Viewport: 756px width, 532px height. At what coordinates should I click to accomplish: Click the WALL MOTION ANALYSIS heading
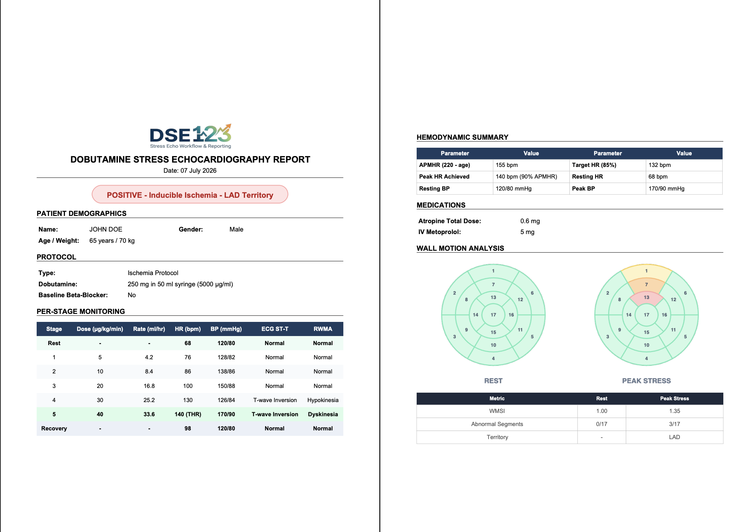(x=460, y=248)
